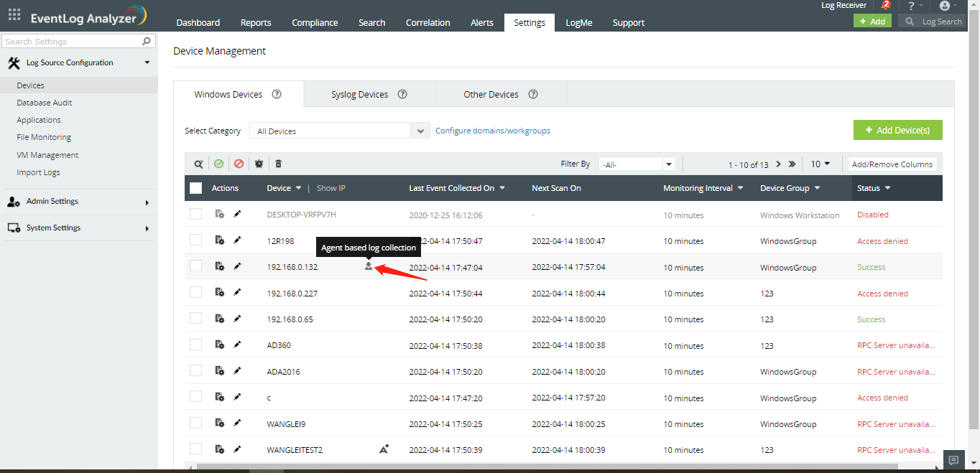This screenshot has height=473, width=980.
Task: Click the green Add button in header
Action: click(872, 22)
